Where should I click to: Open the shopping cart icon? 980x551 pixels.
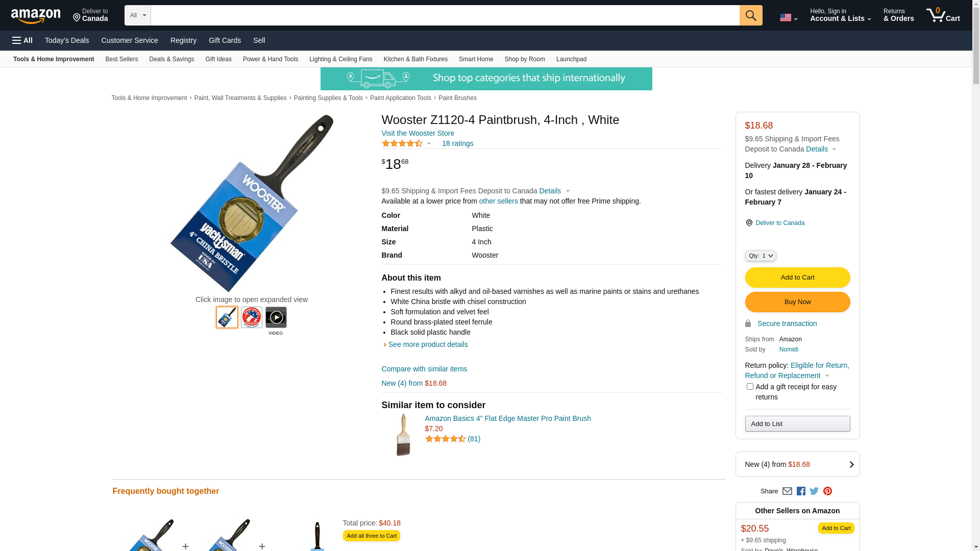[x=943, y=15]
